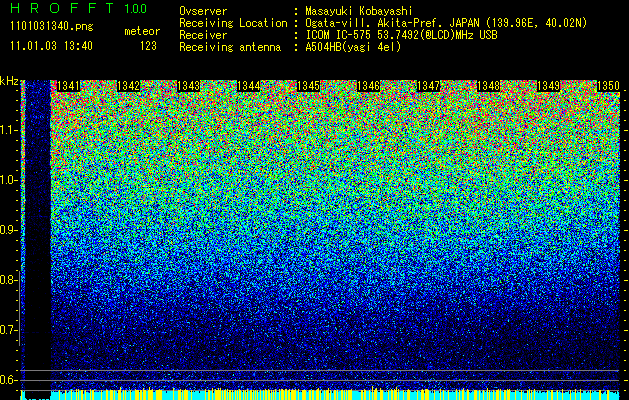Viewport: 629px width, 400px height.
Task: Select the 1346 time marker
Action: [369, 86]
